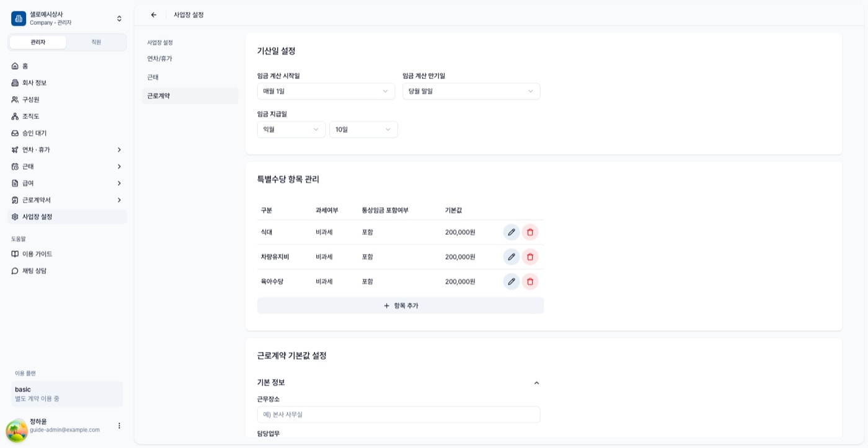
Task: Delete the 육아수당 allowance row
Action: click(530, 281)
